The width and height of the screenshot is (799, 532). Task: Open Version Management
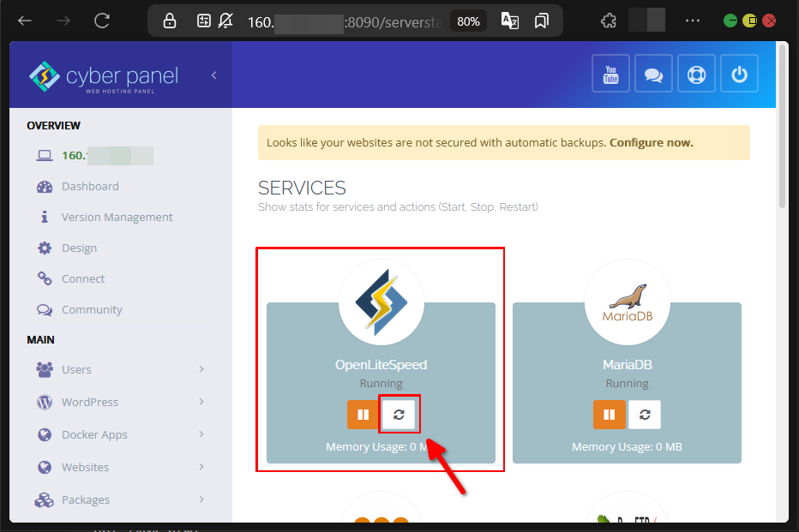coord(117,218)
